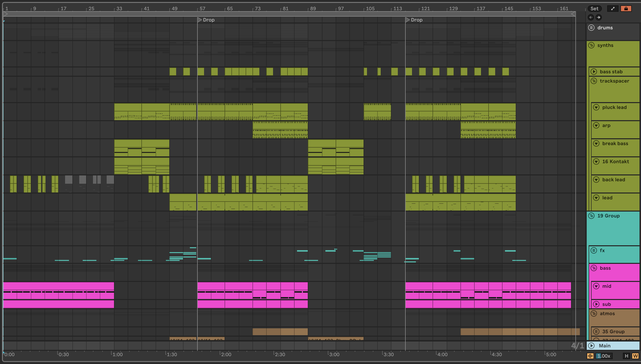Click the 19 Group fold icon
Image resolution: width=641 pixels, height=364 pixels.
[591, 215]
